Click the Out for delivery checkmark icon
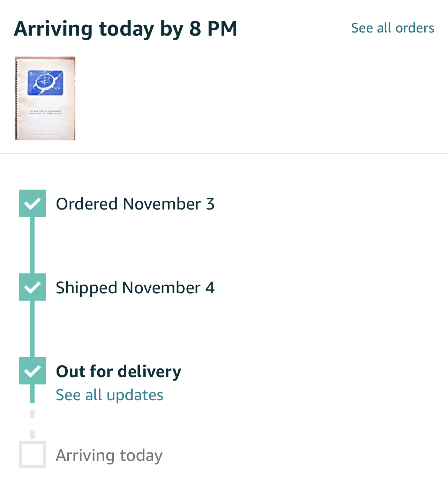Screen dimensions: 448x485 click(x=32, y=371)
